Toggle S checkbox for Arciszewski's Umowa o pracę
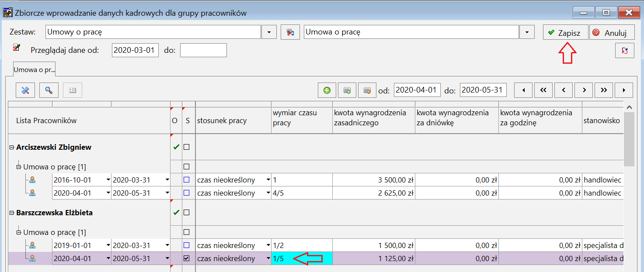Viewport: 644px width, 272px height. pos(187,167)
